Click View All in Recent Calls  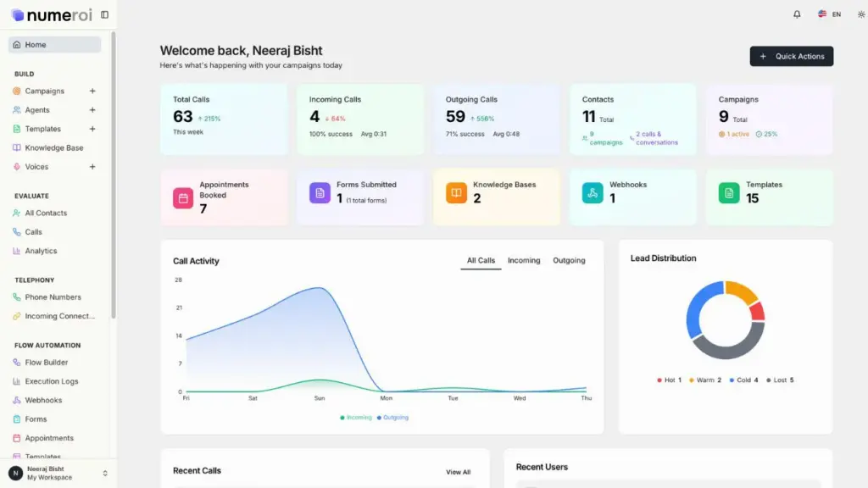458,472
